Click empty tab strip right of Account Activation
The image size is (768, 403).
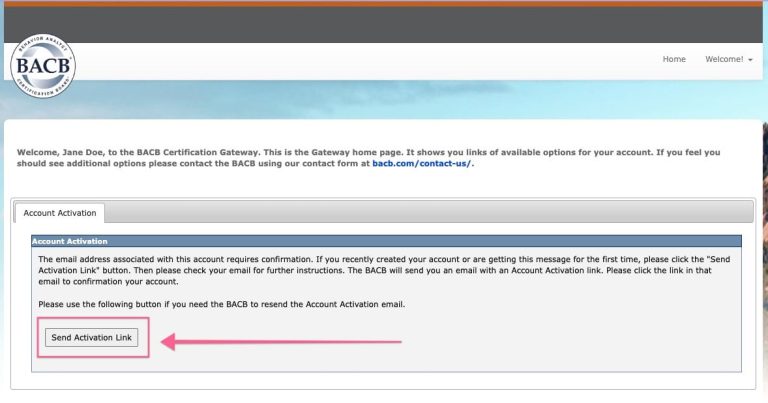coord(430,212)
